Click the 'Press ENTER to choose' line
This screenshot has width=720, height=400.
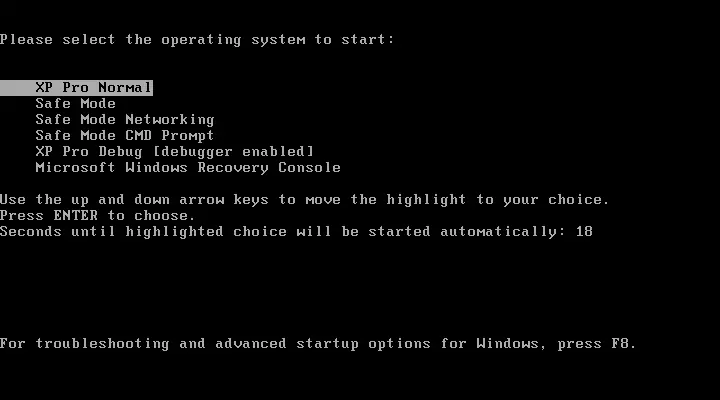click(x=97, y=216)
